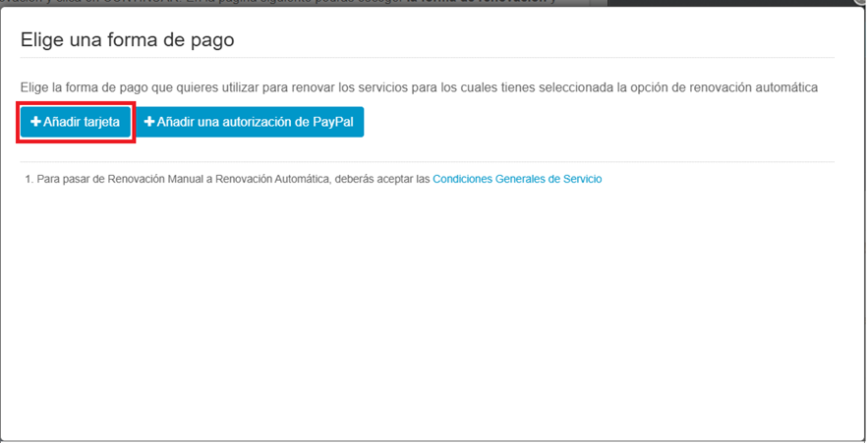Click the Añadir tarjeta button
Viewport: 868px width, 443px height.
[76, 122]
